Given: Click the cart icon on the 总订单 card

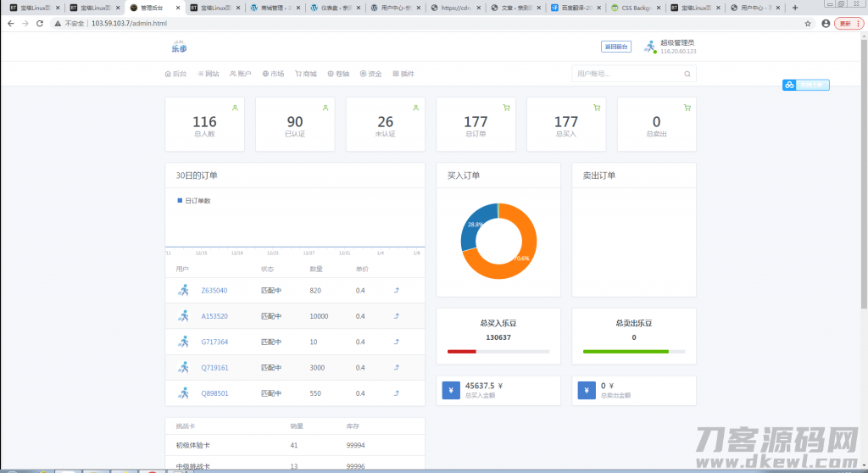Looking at the screenshot, I should click(506, 108).
